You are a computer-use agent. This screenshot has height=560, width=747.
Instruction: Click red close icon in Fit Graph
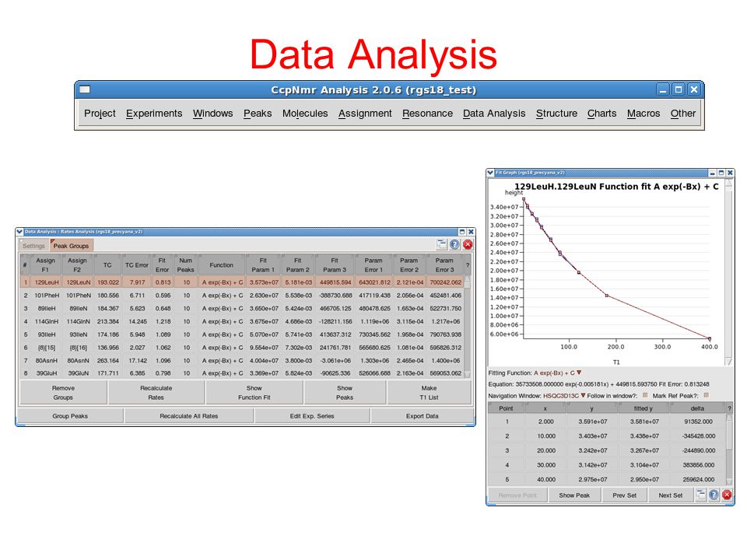tap(727, 495)
